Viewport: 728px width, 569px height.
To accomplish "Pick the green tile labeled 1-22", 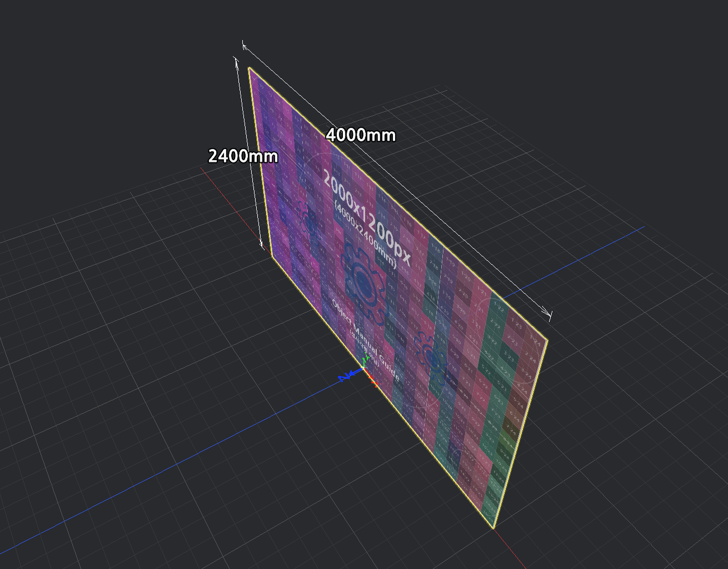I will tap(498, 307).
